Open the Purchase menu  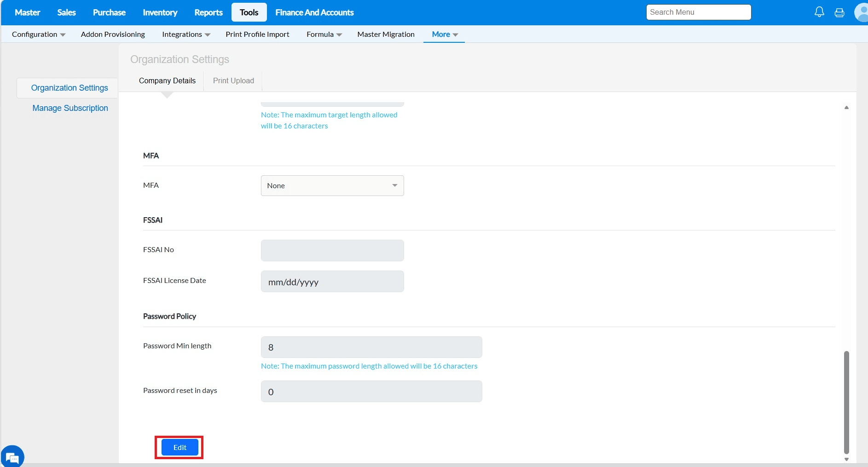point(109,12)
